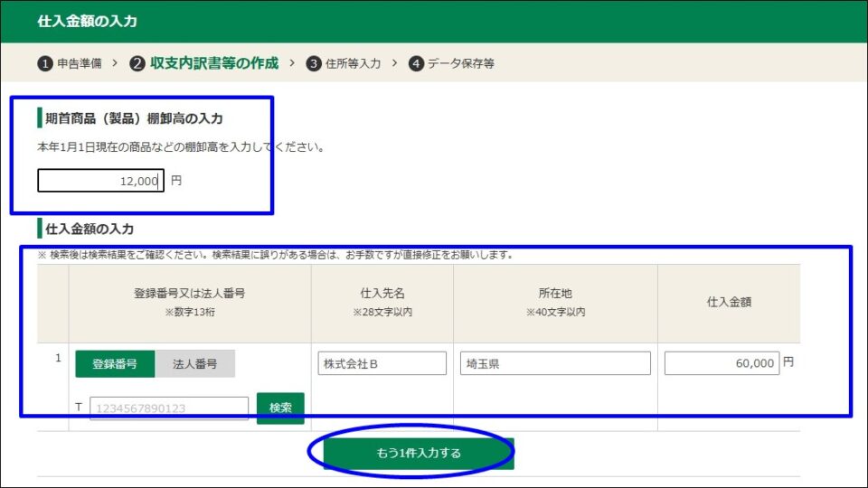Switch to the 法人番号 toggle option
The height and width of the screenshot is (488, 868).
click(194, 364)
